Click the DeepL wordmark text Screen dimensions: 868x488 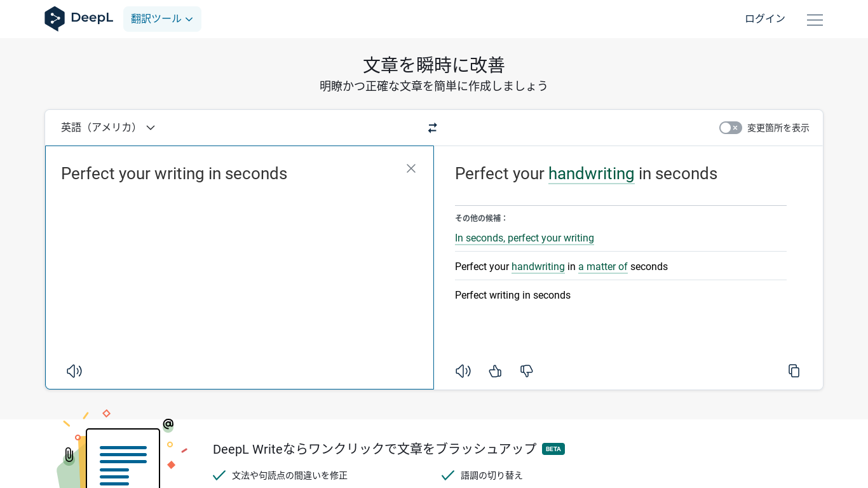point(92,18)
